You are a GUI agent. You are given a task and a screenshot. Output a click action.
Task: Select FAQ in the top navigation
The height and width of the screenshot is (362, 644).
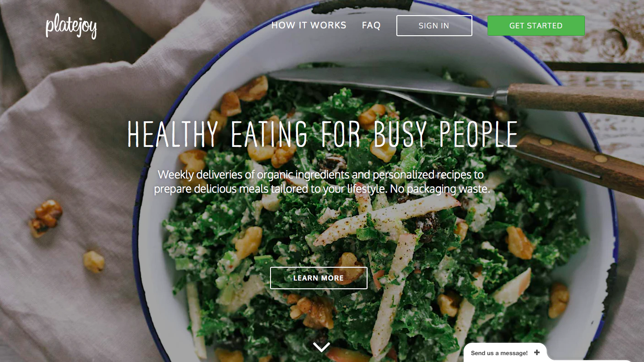tap(371, 25)
